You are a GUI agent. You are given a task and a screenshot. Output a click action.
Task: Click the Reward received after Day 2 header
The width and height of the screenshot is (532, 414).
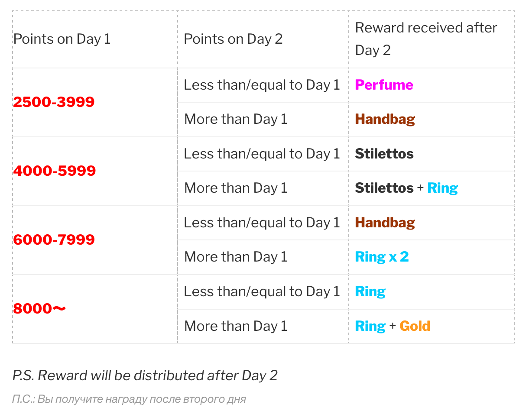pos(426,39)
